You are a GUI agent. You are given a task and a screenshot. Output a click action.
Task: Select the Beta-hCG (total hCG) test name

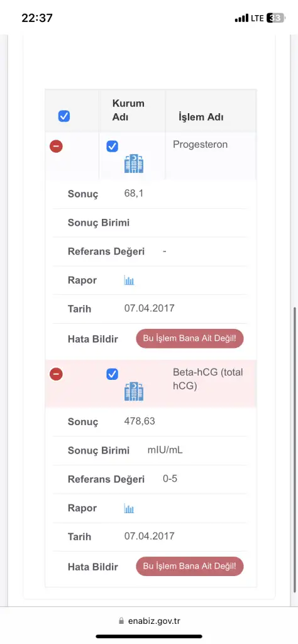(207, 379)
